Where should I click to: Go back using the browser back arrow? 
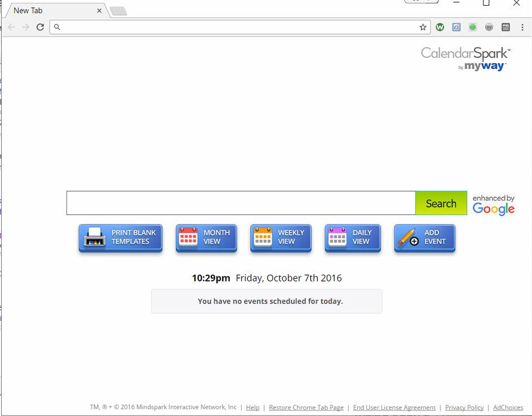[x=11, y=27]
